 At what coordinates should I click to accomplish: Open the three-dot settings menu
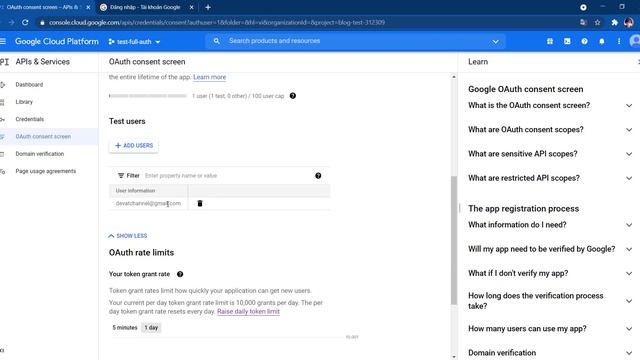[x=619, y=41]
